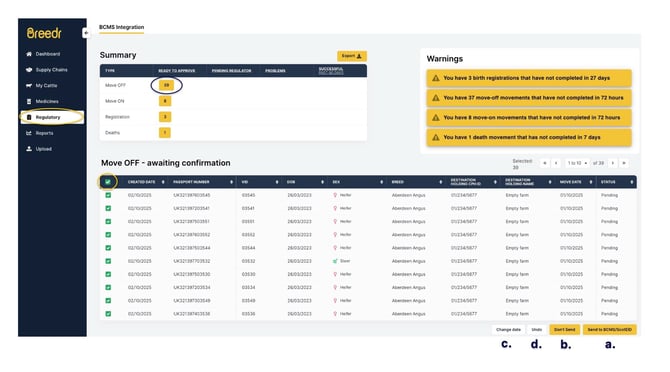Click Aberdeen Angus breed in row VID 03549
This screenshot has width=670, height=372.
(408, 301)
